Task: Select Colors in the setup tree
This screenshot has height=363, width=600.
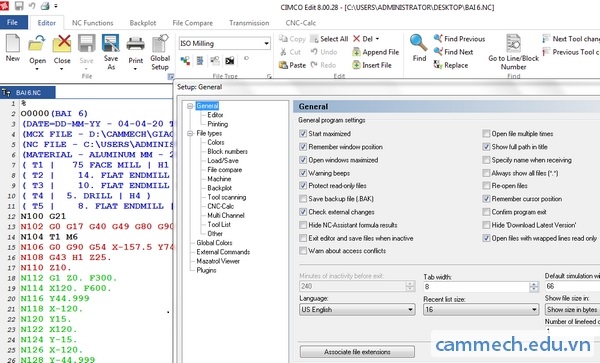Action: coord(216,142)
